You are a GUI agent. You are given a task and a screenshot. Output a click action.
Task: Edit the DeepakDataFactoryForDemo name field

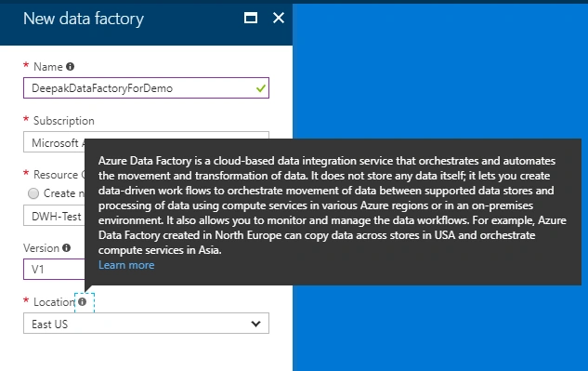tap(146, 87)
